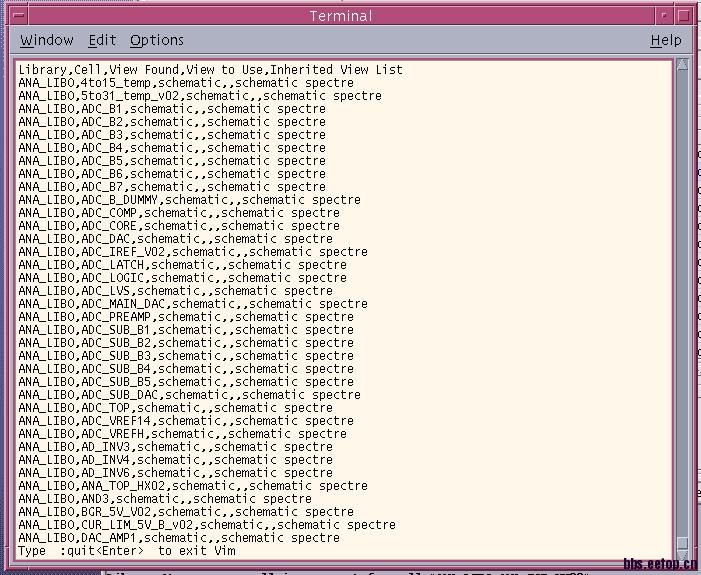
Task: Click the ADC_B6 line
Action: click(x=172, y=173)
